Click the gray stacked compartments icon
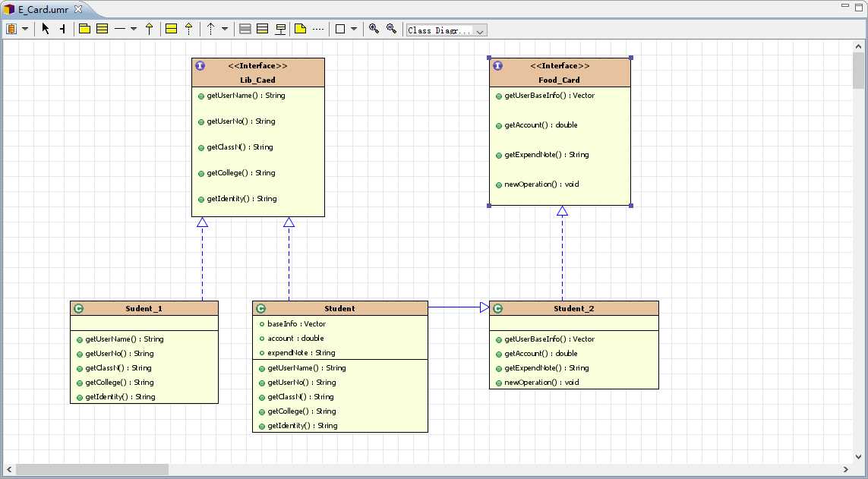The height and width of the screenshot is (479, 868). (245, 29)
